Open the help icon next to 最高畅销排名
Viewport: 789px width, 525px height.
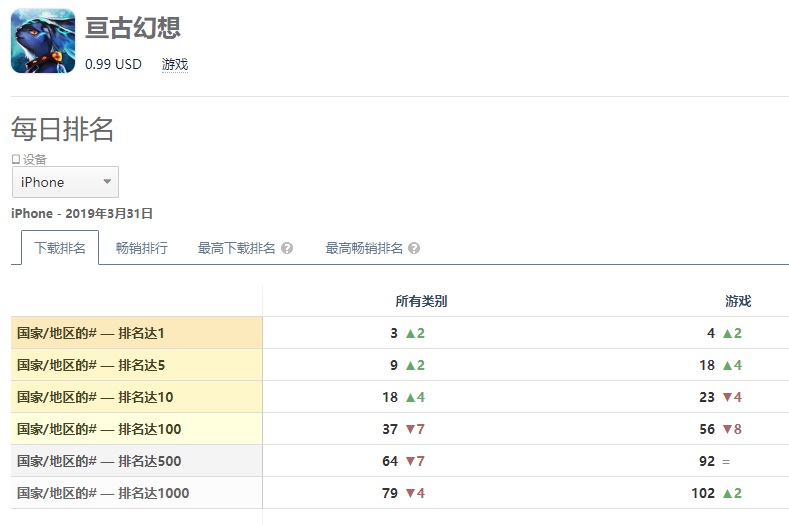tap(414, 248)
